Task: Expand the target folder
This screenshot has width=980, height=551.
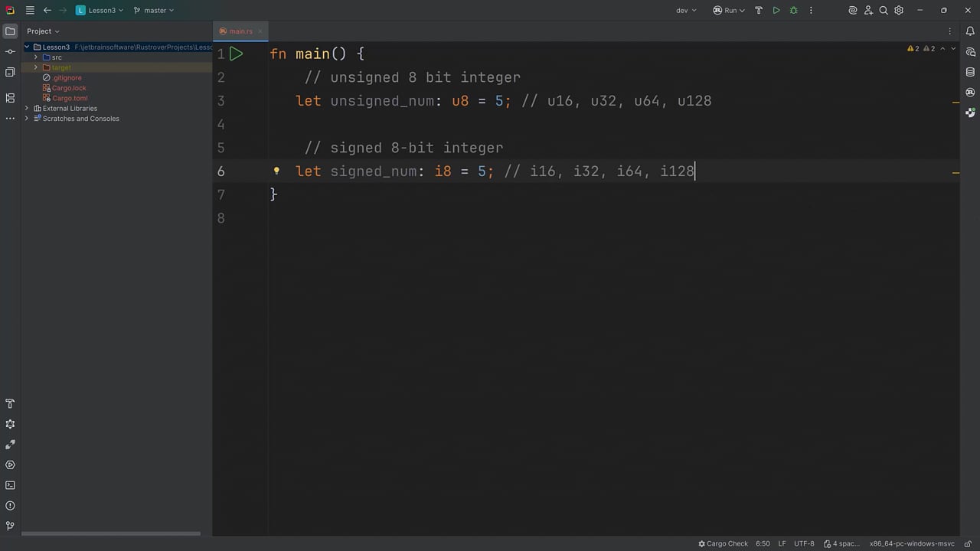Action: pos(36,67)
